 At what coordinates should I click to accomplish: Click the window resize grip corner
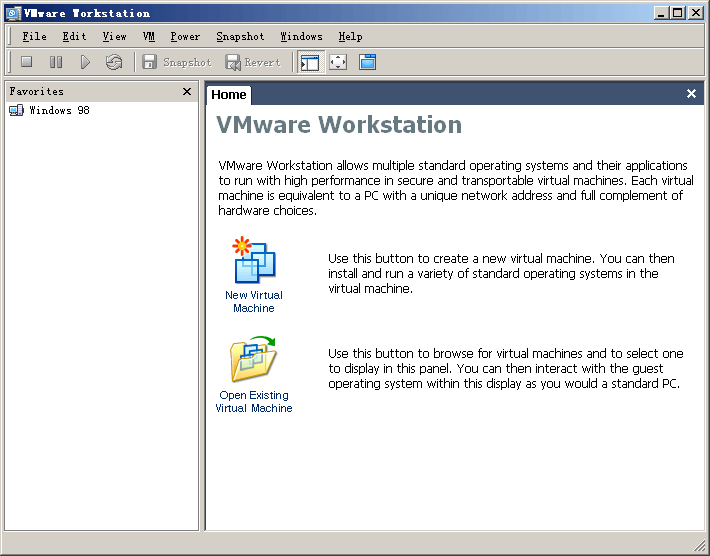click(700, 546)
